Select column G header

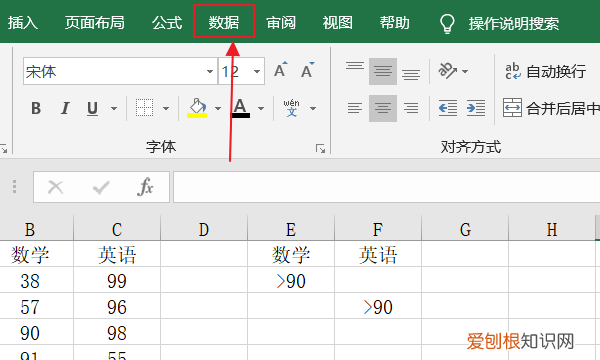465,230
